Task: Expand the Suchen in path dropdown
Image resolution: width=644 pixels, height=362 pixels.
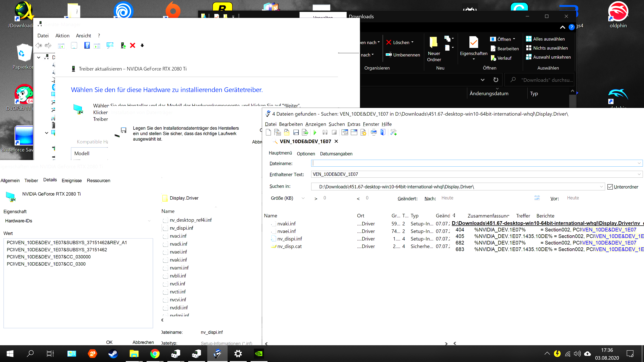Action: tap(601, 187)
